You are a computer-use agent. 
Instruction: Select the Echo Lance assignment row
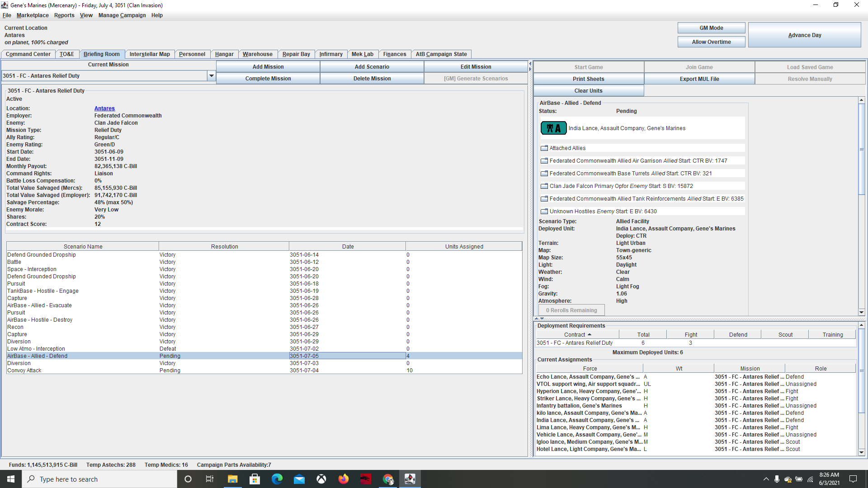(x=696, y=377)
